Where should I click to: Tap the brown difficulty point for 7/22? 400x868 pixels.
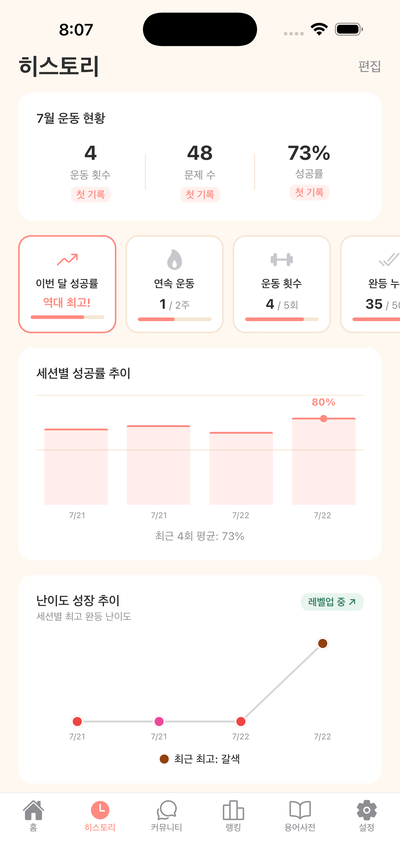(x=323, y=643)
